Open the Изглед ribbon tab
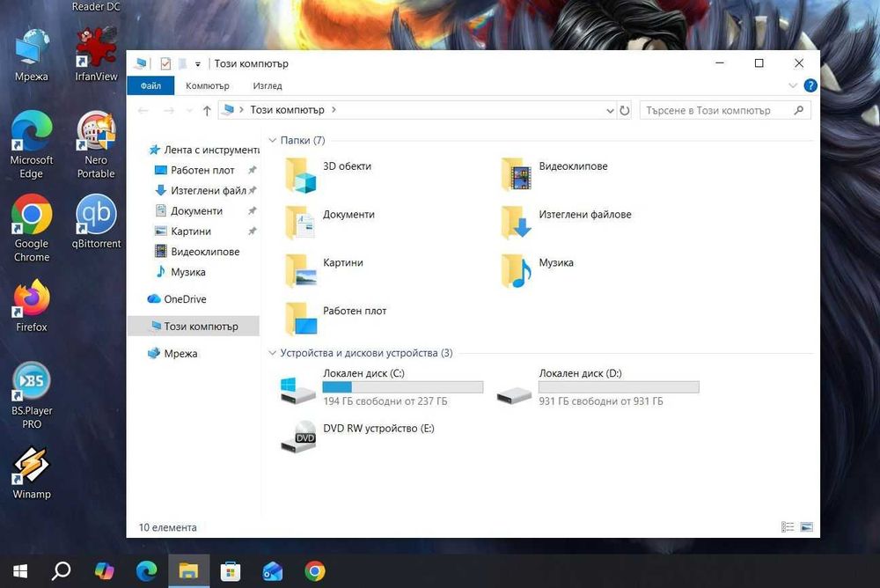This screenshot has width=880, height=588. tap(268, 86)
